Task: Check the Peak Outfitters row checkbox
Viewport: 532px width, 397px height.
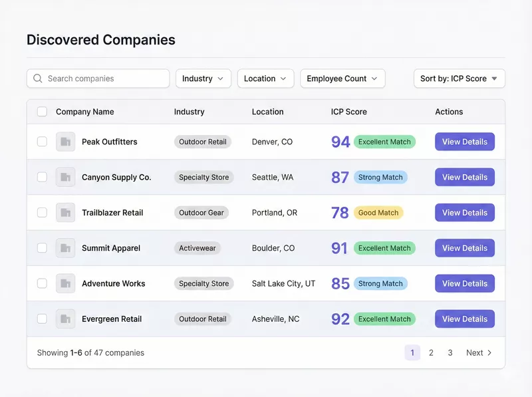Action: coord(42,142)
